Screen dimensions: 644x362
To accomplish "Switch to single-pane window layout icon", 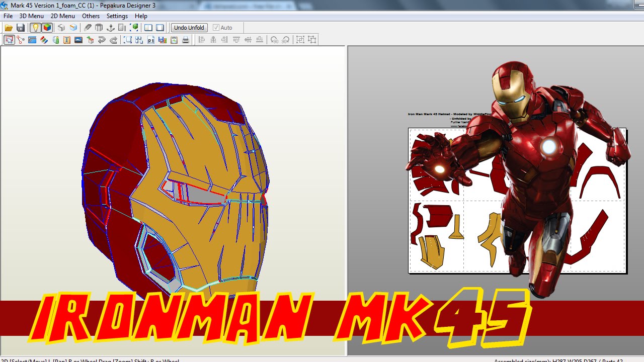I will point(160,28).
